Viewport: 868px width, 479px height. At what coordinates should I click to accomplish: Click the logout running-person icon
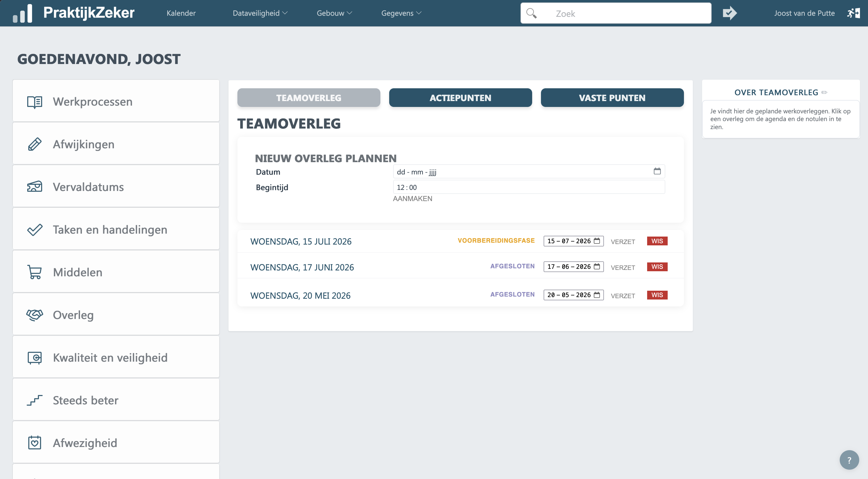pyautogui.click(x=854, y=13)
